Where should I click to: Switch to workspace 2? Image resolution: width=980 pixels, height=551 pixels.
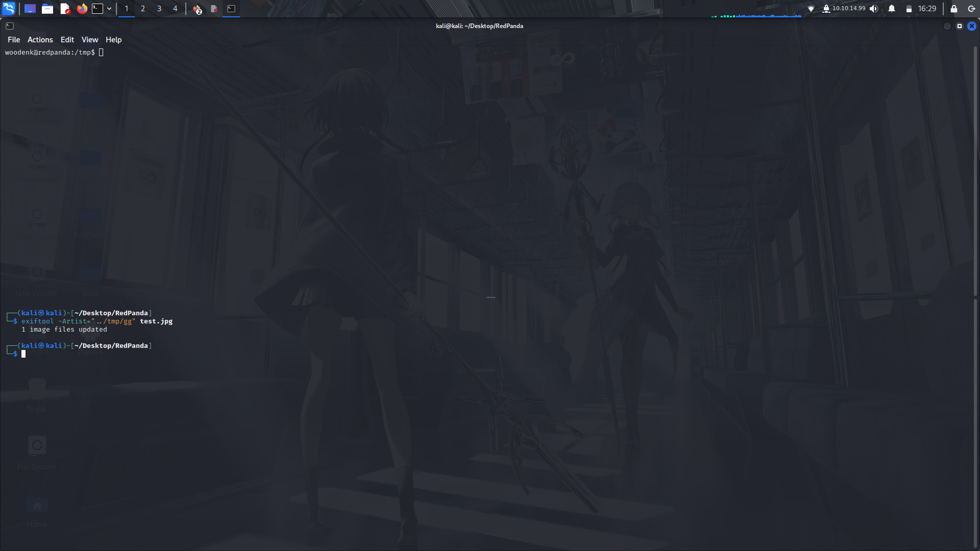(143, 9)
